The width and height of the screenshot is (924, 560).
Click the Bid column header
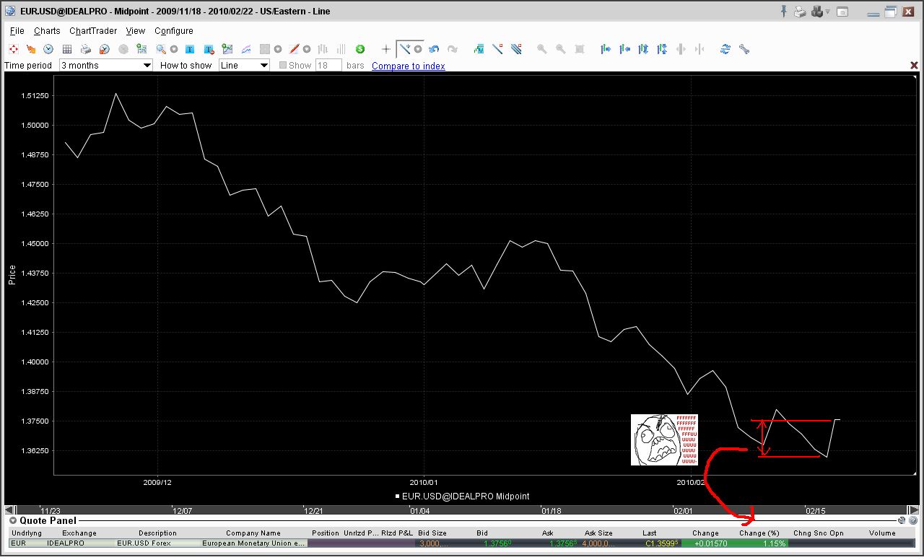[x=482, y=533]
